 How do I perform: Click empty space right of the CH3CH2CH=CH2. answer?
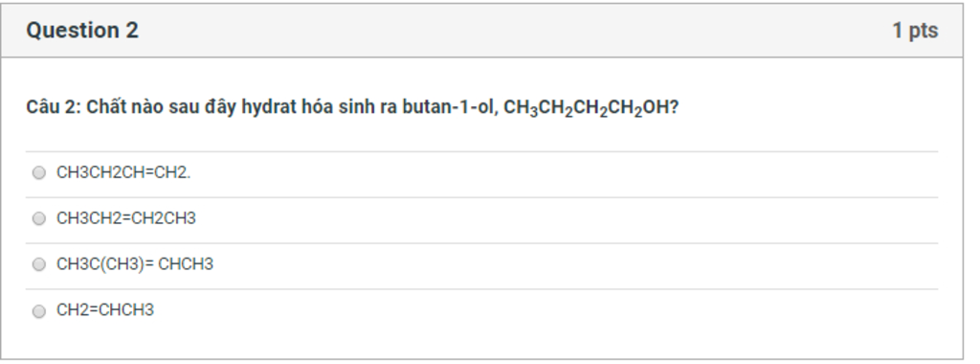(x=563, y=174)
